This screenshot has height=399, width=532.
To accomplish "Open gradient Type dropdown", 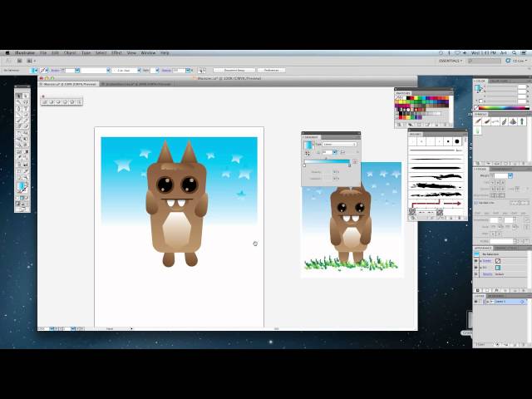I will pos(339,144).
